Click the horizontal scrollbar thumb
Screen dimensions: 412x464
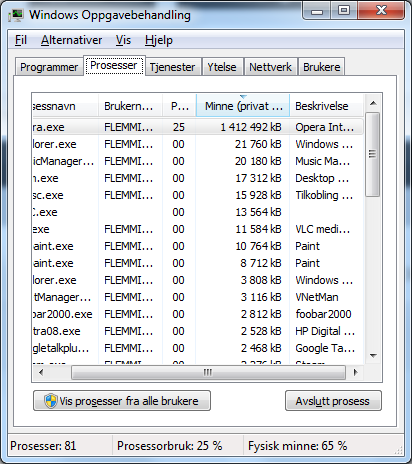coord(208,372)
